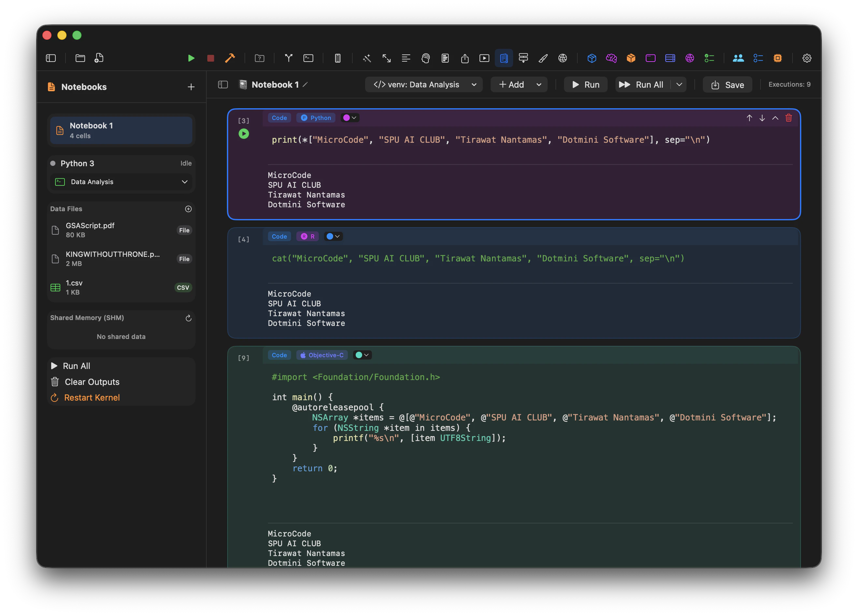Click the Clear Outputs button
This screenshot has height=616, width=858.
(92, 382)
